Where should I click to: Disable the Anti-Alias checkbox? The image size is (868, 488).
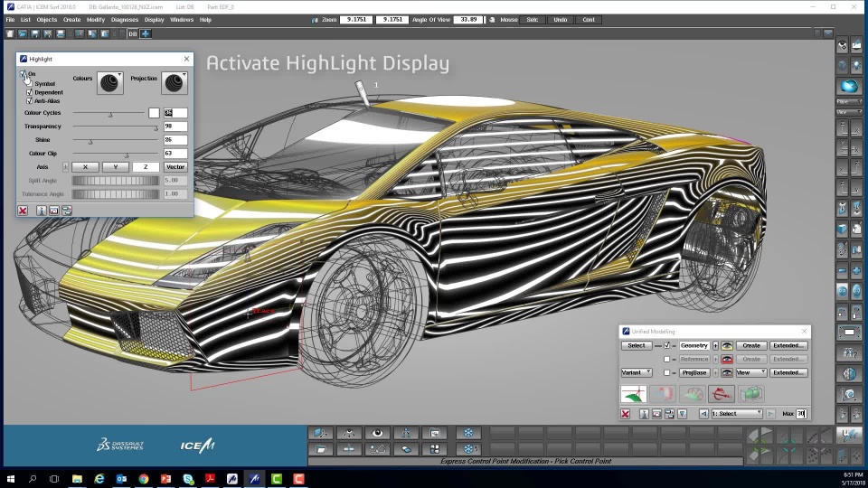click(x=30, y=101)
